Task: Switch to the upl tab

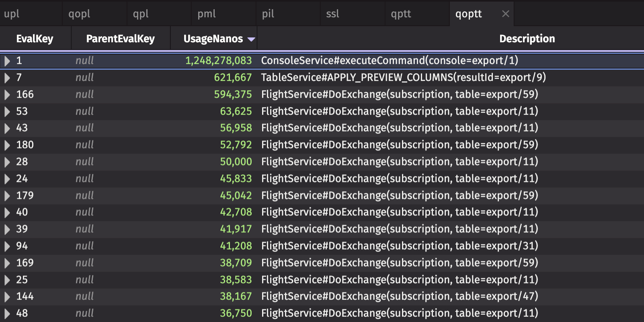Action: pyautogui.click(x=12, y=14)
